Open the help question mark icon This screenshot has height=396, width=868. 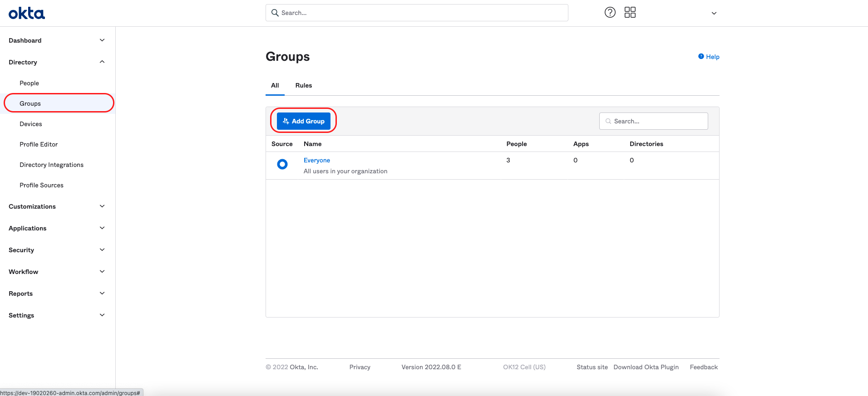point(610,13)
